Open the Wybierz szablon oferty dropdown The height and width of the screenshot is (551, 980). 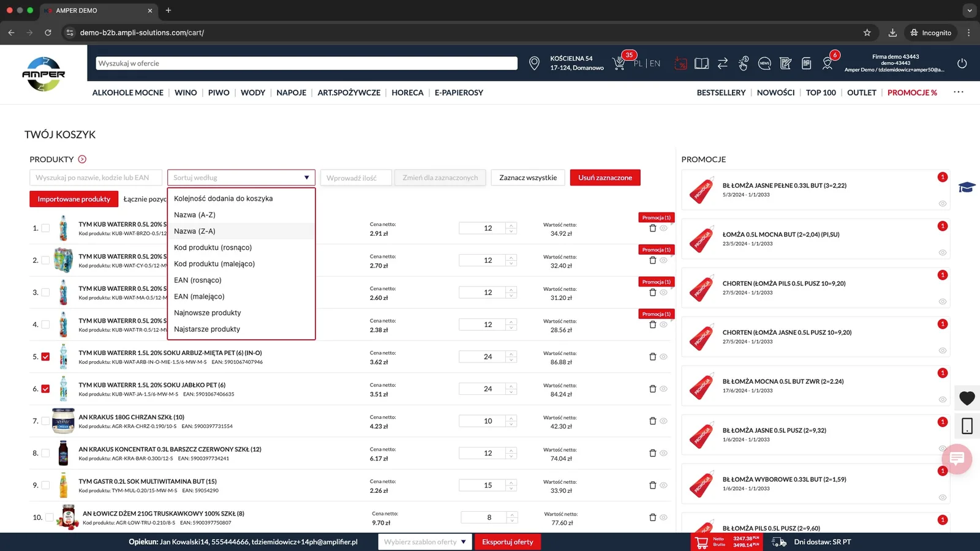425,542
